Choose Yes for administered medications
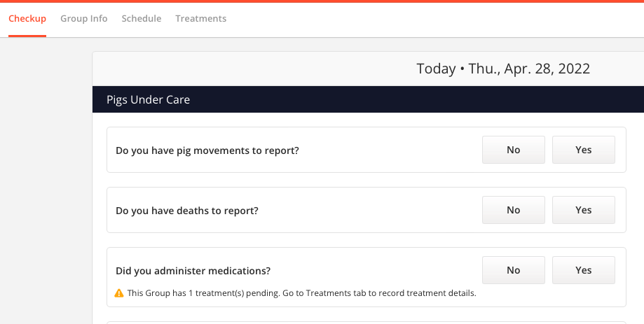Screen dimensions: 644x324 pyautogui.click(x=583, y=270)
